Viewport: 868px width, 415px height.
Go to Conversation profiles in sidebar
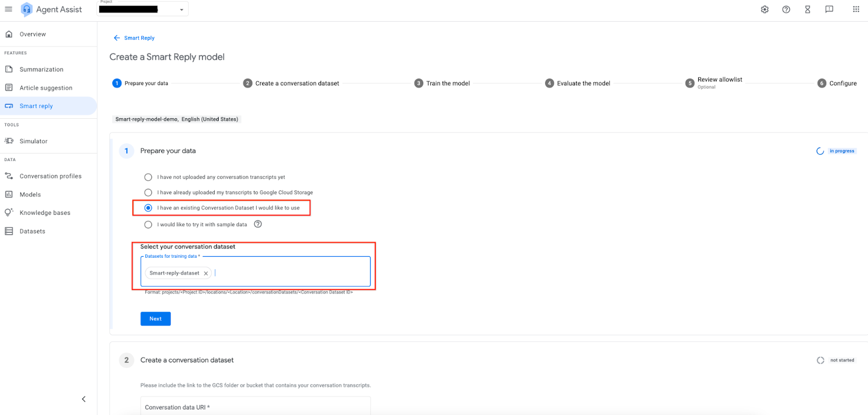pyautogui.click(x=50, y=176)
